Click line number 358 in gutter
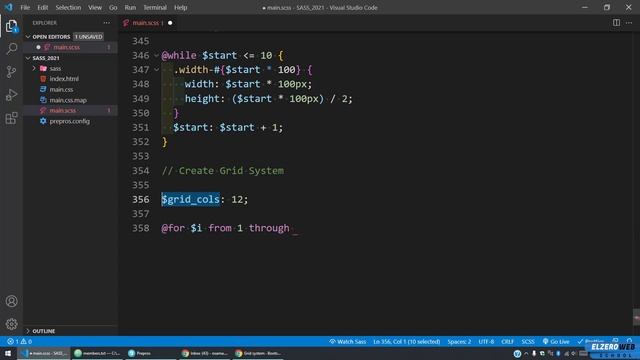 141,228
